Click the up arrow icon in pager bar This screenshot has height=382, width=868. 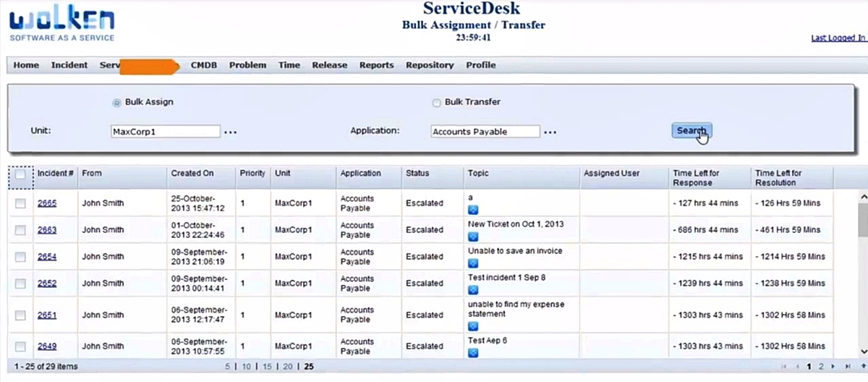[863, 367]
